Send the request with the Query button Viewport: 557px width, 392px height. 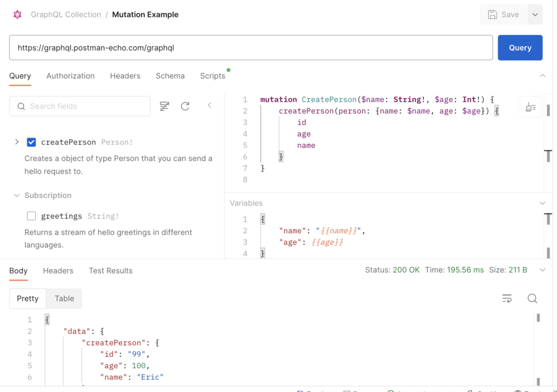[x=520, y=48]
